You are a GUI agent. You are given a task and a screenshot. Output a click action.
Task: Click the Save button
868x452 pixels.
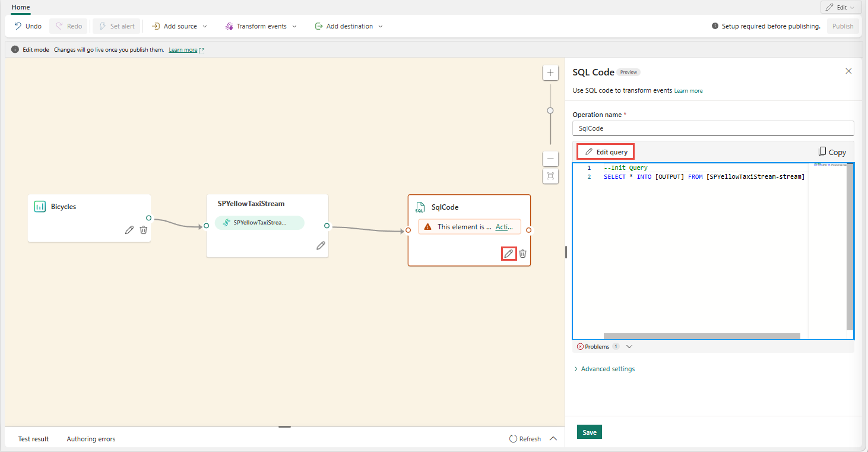[x=589, y=432]
